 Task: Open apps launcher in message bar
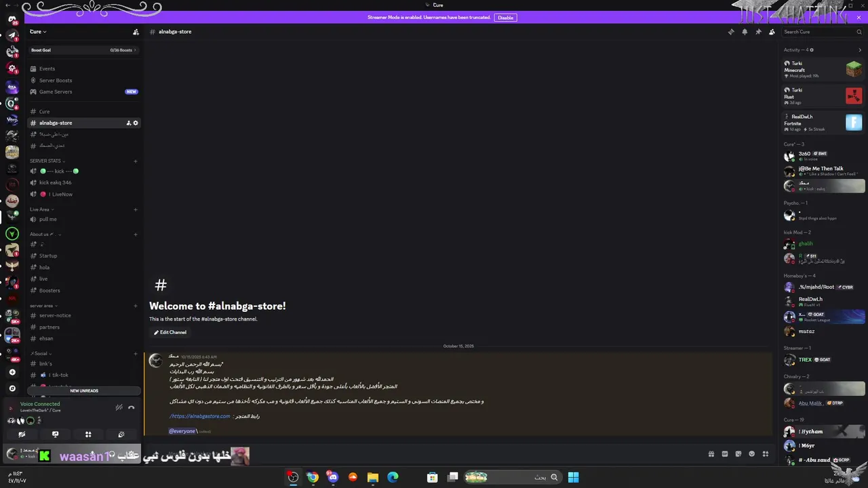[x=766, y=454]
